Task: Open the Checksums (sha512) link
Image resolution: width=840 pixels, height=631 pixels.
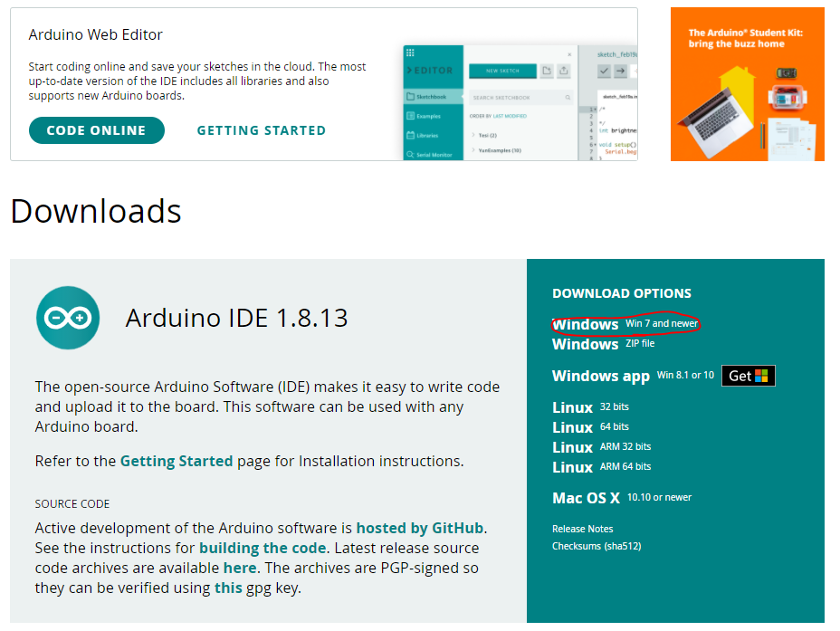Action: coord(597,546)
